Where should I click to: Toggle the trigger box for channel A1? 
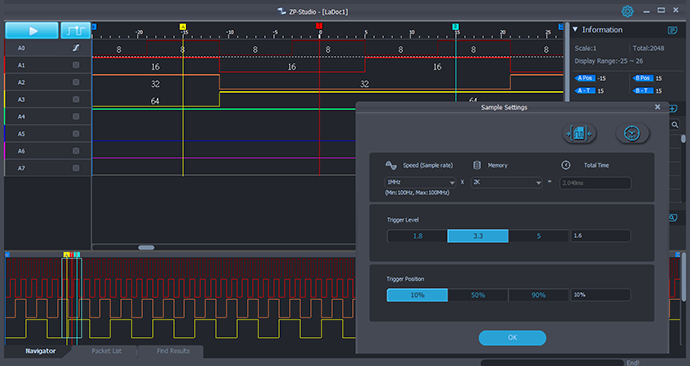(76, 65)
